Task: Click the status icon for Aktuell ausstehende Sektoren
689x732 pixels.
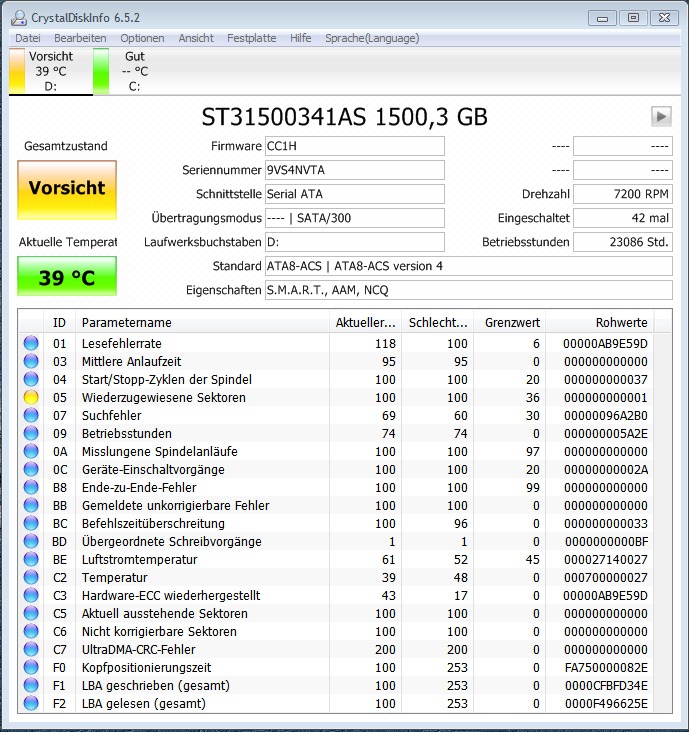Action: pyautogui.click(x=31, y=613)
